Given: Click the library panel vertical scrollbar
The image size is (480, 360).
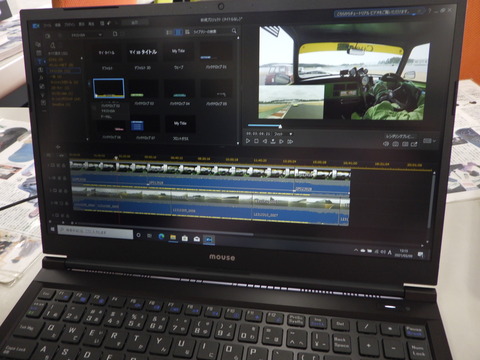Looking at the screenshot, I should coord(238,91).
